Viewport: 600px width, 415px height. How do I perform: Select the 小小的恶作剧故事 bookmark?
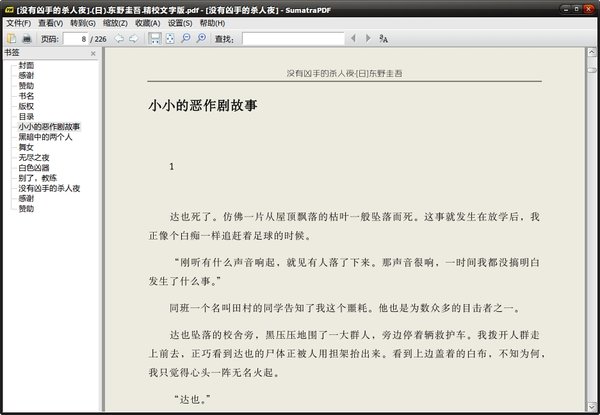point(49,127)
